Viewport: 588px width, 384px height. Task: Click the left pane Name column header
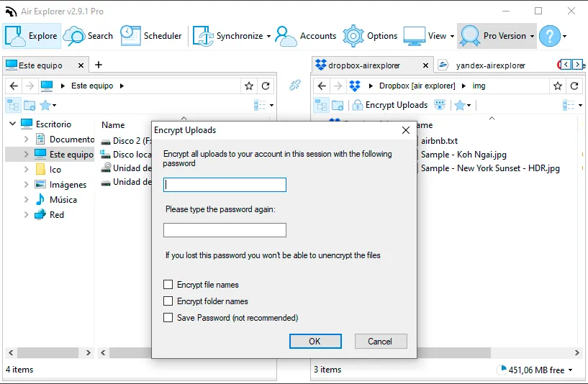[113, 124]
